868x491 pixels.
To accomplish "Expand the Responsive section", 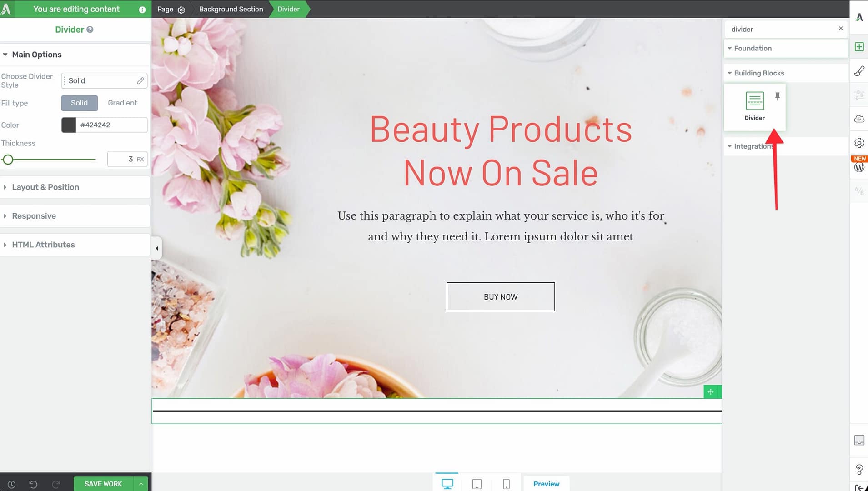I will click(34, 216).
